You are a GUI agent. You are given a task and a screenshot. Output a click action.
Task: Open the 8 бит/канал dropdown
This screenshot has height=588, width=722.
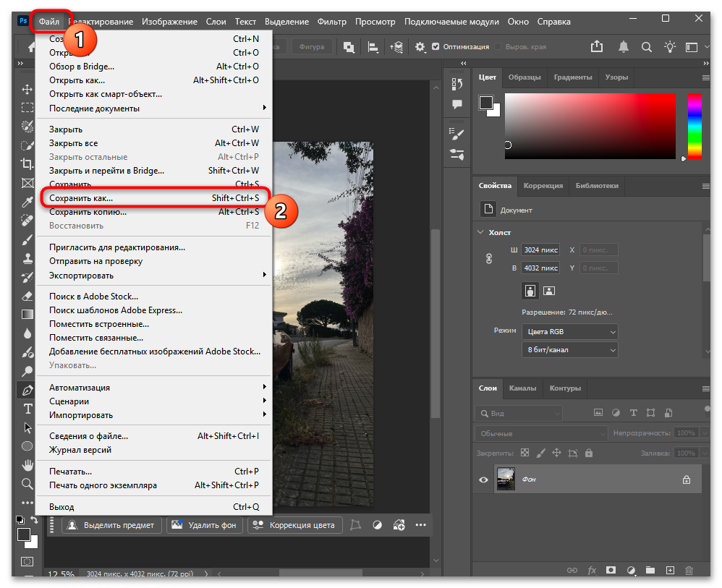tap(569, 349)
